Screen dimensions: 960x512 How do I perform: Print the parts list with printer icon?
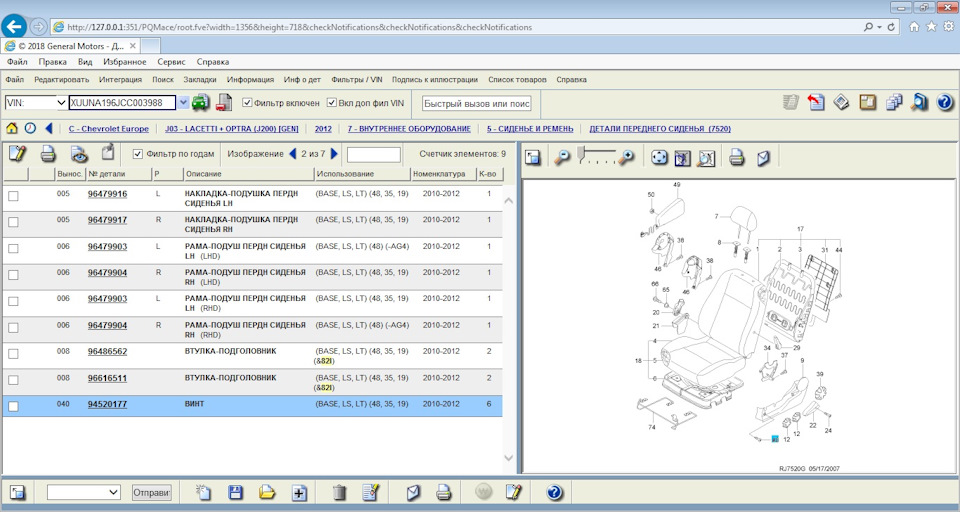point(48,154)
